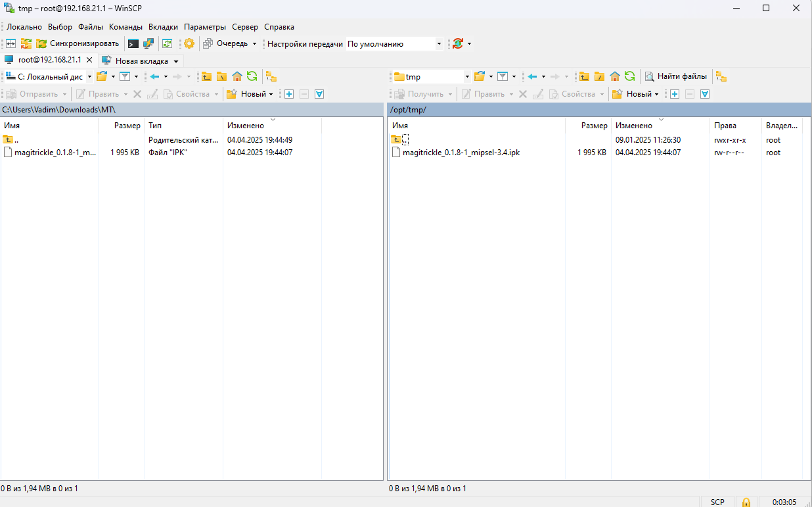Open the Вкладки menu

(x=163, y=27)
